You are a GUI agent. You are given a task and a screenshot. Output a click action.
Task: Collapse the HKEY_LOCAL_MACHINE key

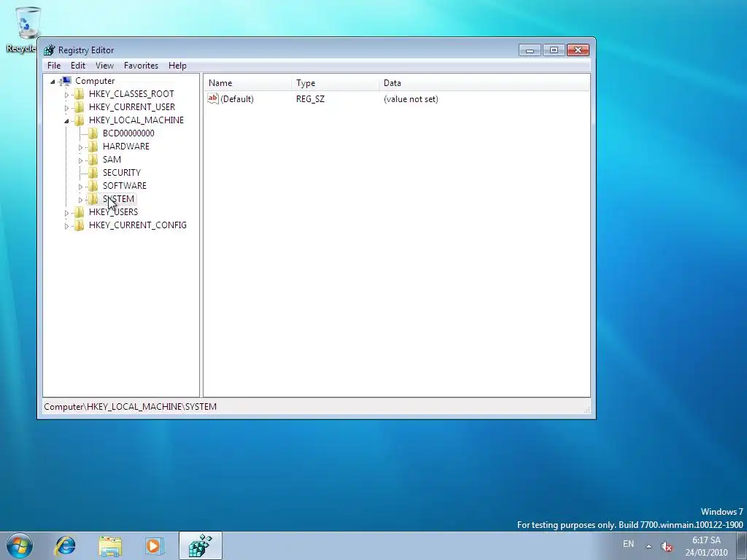(66, 121)
